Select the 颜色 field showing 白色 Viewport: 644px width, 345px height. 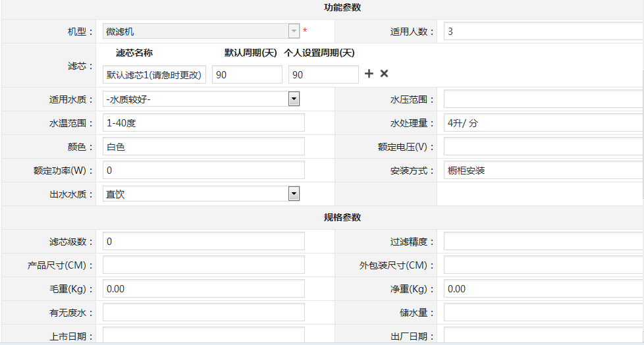pos(203,146)
